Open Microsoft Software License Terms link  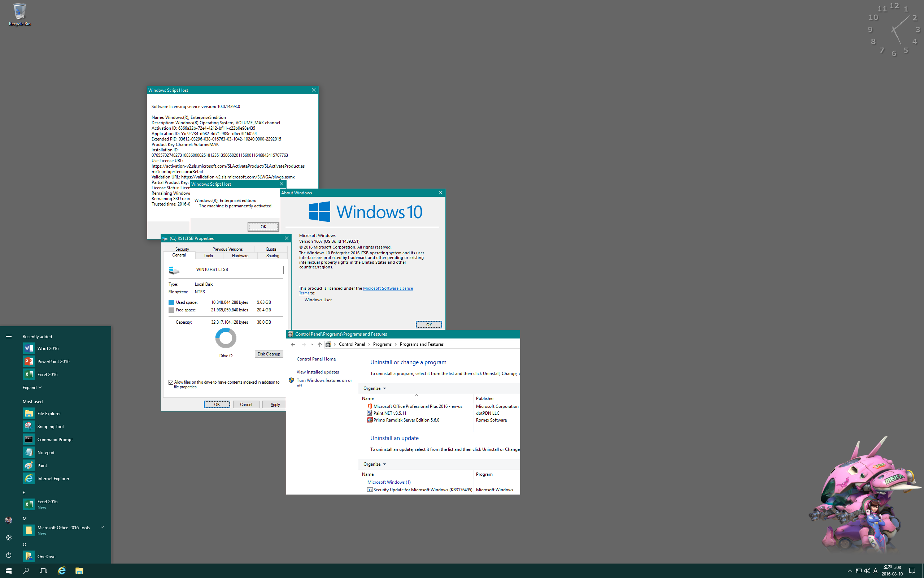(x=388, y=288)
